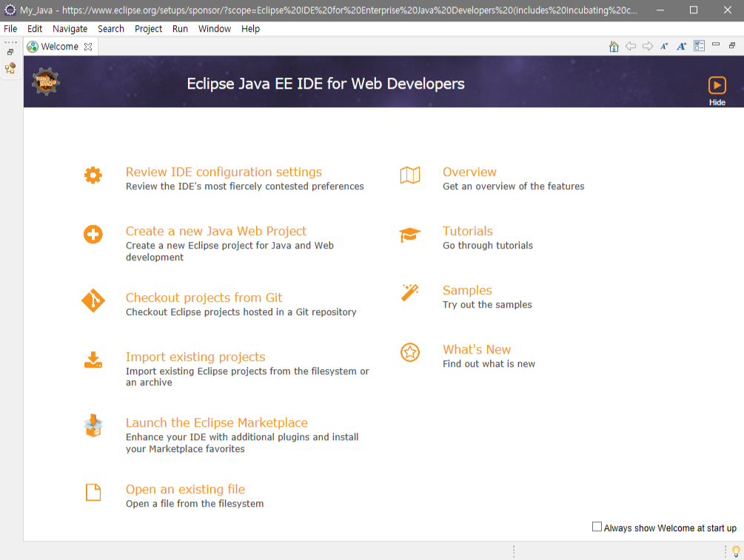Click the Samples magic wand icon
Viewport: 744px width, 560px height.
point(410,292)
